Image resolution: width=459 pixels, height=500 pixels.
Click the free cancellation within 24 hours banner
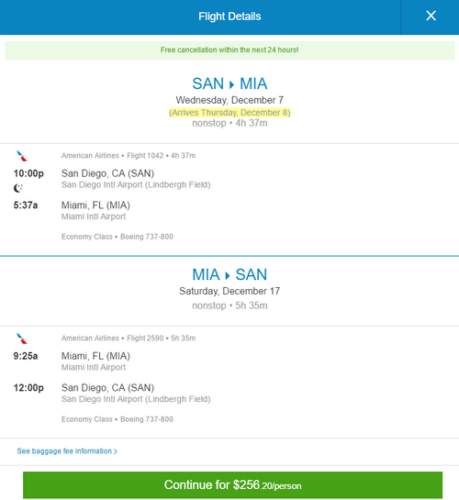(x=229, y=50)
